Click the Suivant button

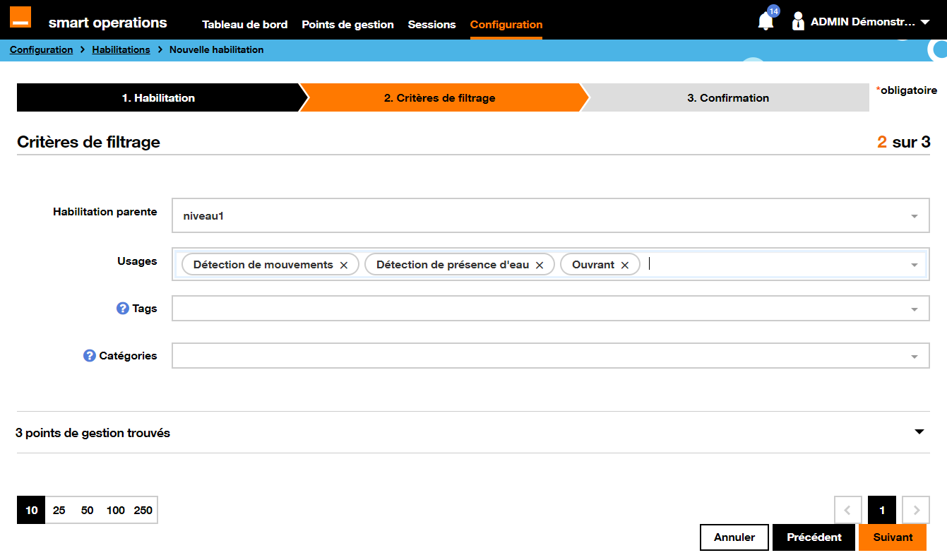pos(892,537)
